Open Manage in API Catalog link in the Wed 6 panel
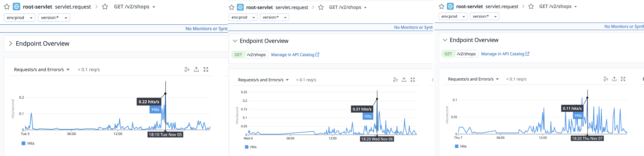Screen dimensions: 644x156 (x=295, y=55)
